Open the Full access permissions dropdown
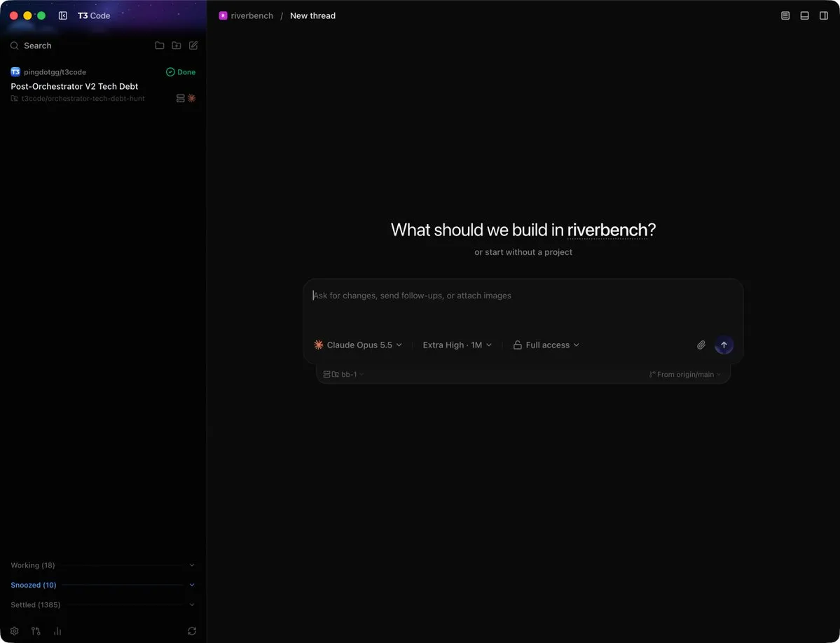 (x=546, y=345)
